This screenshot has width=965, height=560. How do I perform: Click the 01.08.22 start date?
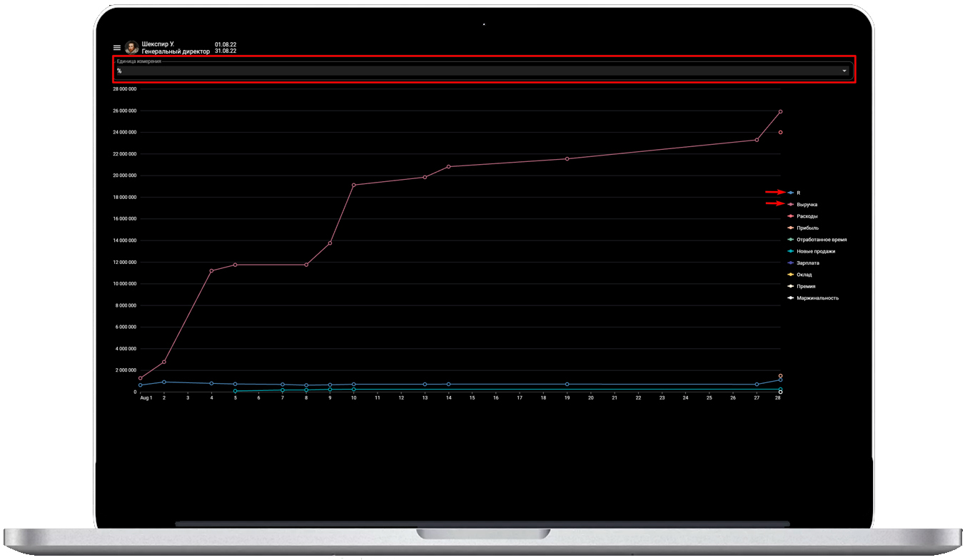click(x=226, y=44)
